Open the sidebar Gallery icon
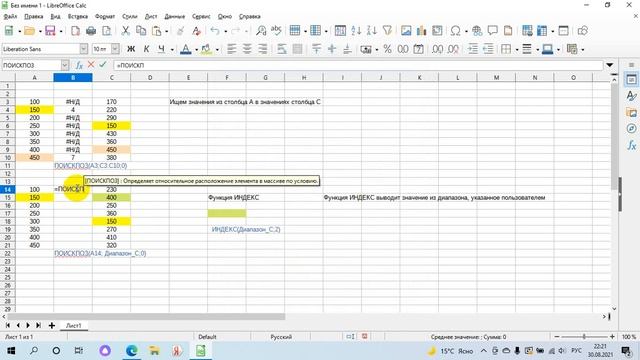Screen dimensions: 640x360 click(x=631, y=112)
